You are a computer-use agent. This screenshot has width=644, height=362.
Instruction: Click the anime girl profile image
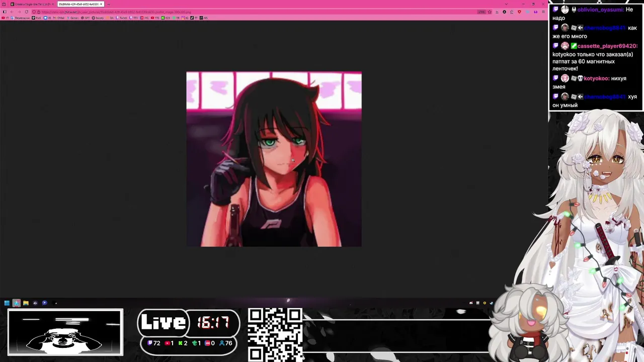pos(274,159)
